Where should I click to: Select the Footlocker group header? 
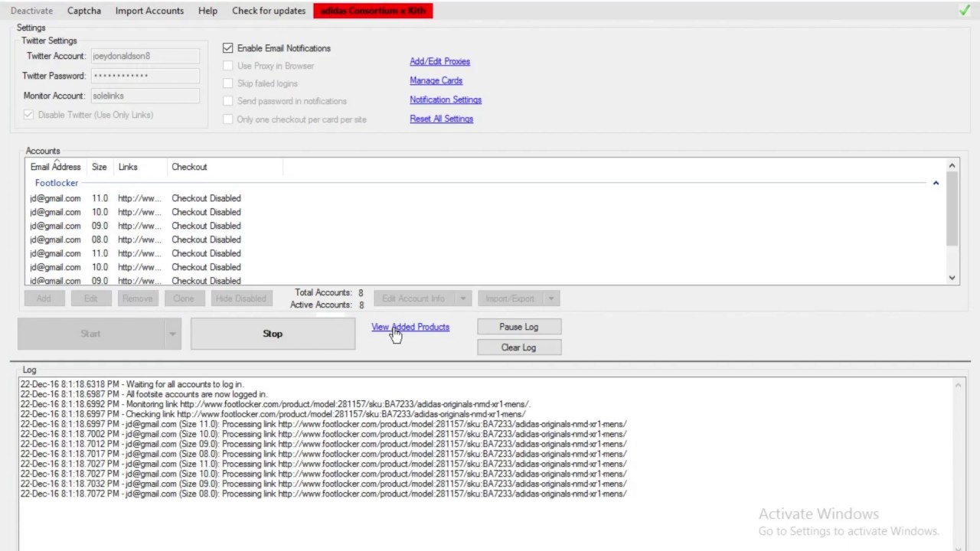pyautogui.click(x=57, y=183)
